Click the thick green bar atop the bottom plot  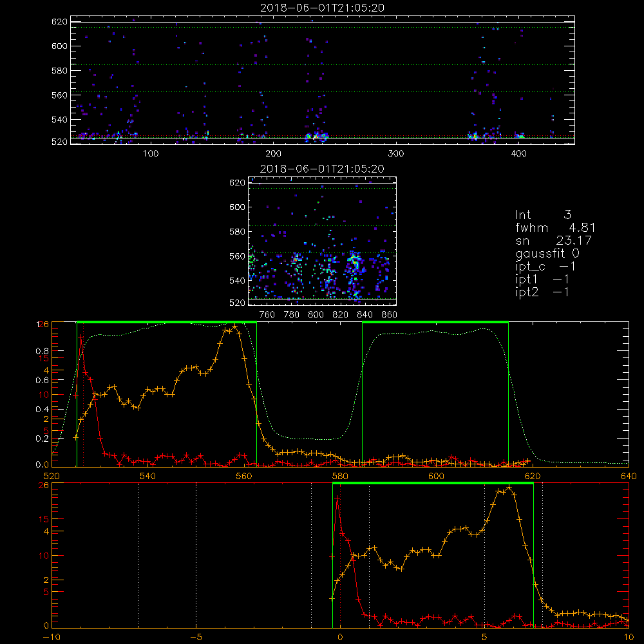[433, 483]
